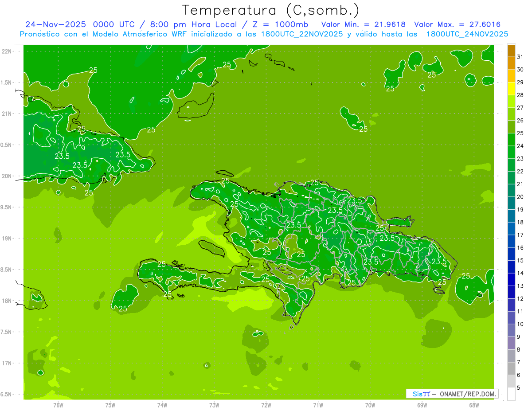Click the '21N' latitude label

pos(7,114)
